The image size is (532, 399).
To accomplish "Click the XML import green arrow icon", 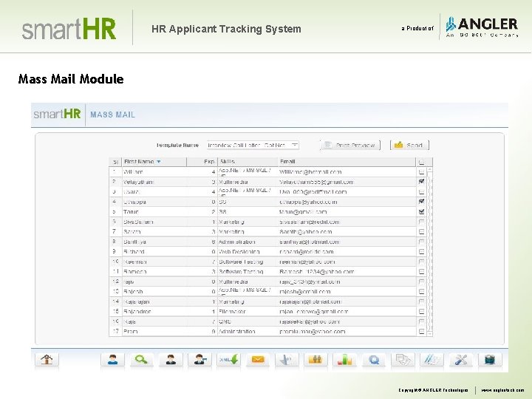I will pyautogui.click(x=228, y=360).
